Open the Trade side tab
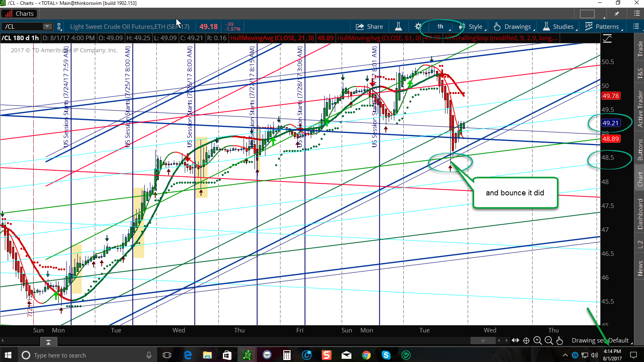This screenshot has height=362, width=644. pyautogui.click(x=640, y=49)
